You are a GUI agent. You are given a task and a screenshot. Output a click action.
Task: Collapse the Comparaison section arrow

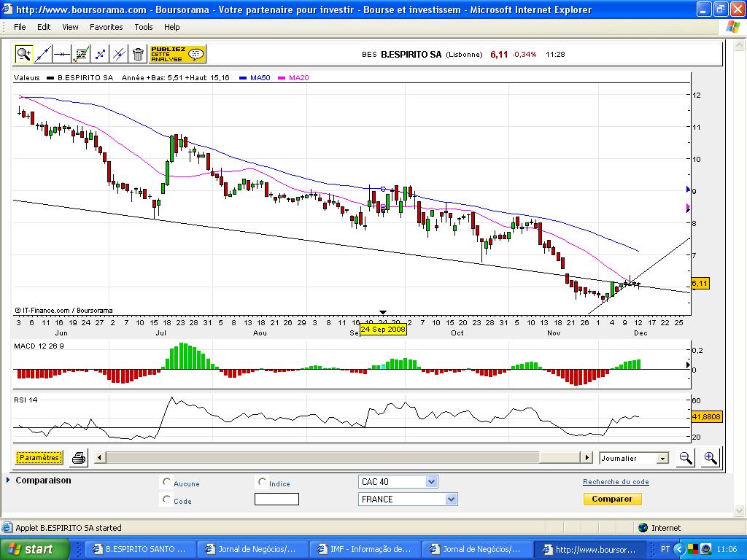pos(8,480)
